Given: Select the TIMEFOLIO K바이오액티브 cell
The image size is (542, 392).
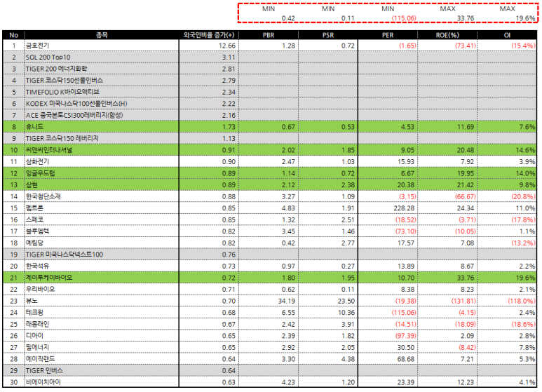Looking at the screenshot, I should (x=102, y=92).
